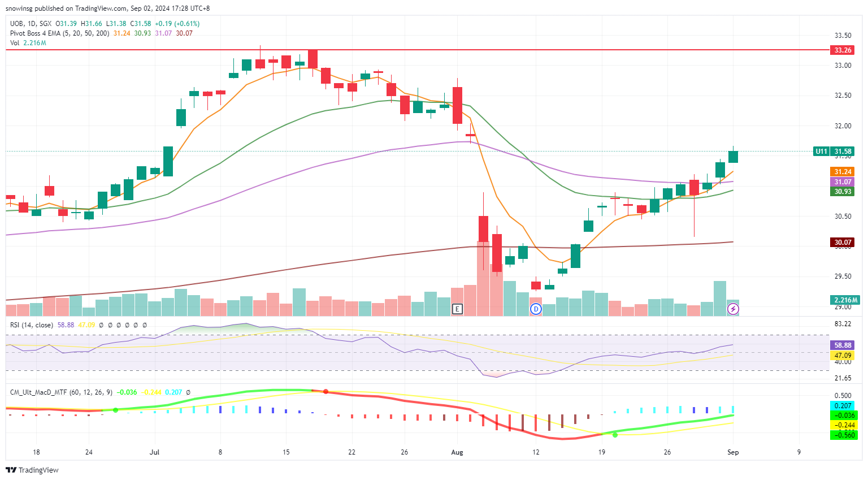Click the RSI scale value 83.22

coord(843,324)
